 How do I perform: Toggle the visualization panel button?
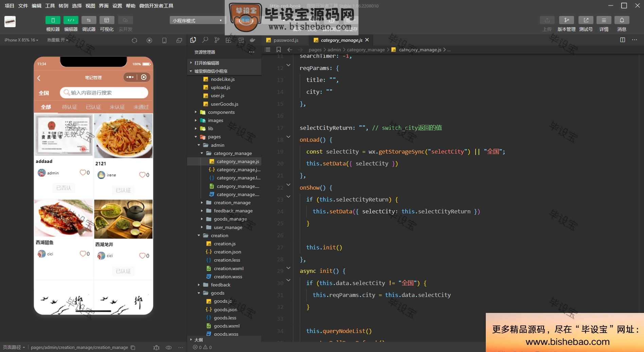[x=107, y=20]
